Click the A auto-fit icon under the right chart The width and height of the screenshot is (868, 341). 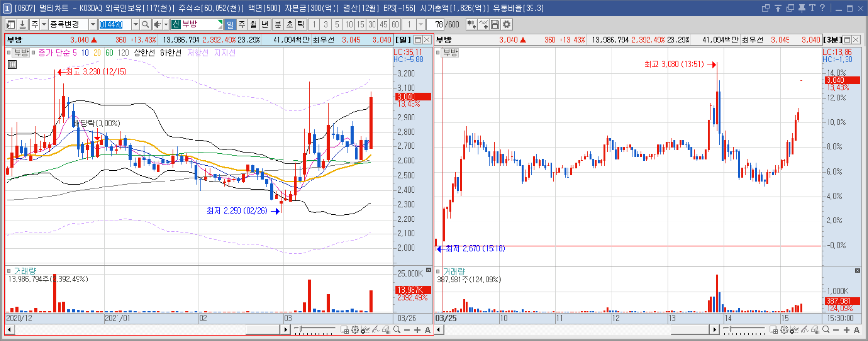(857, 330)
